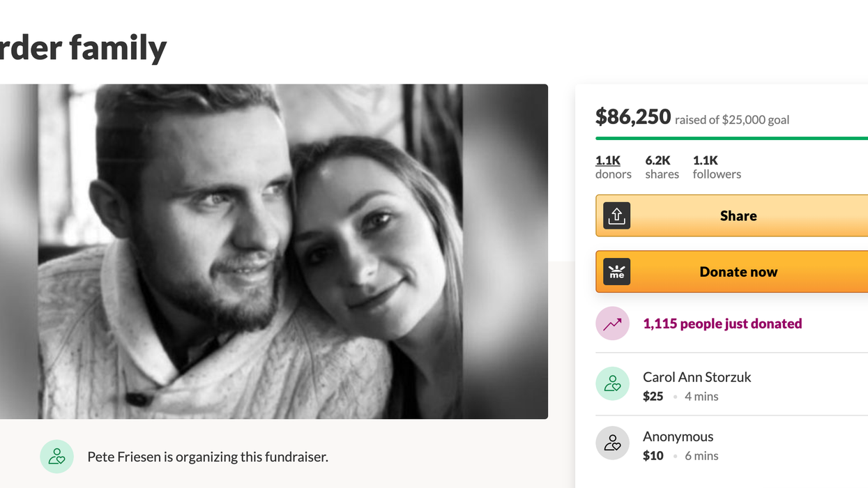Click the share upload icon on the Share button

[x=616, y=215]
